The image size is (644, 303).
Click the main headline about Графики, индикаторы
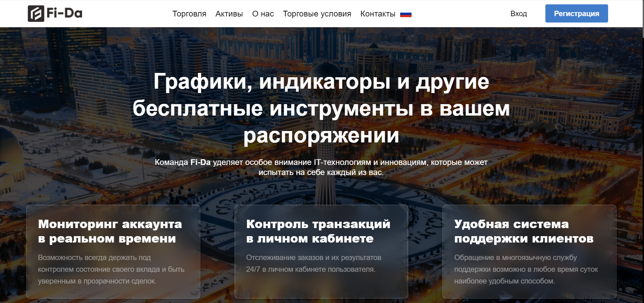(x=321, y=109)
